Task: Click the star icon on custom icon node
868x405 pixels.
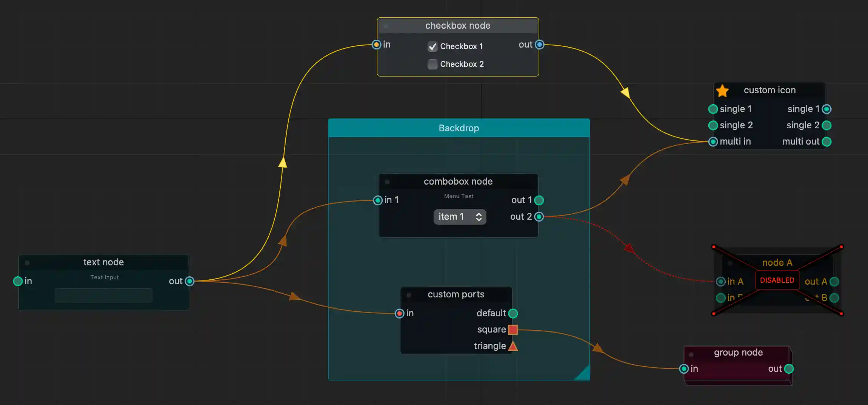Action: pos(722,91)
